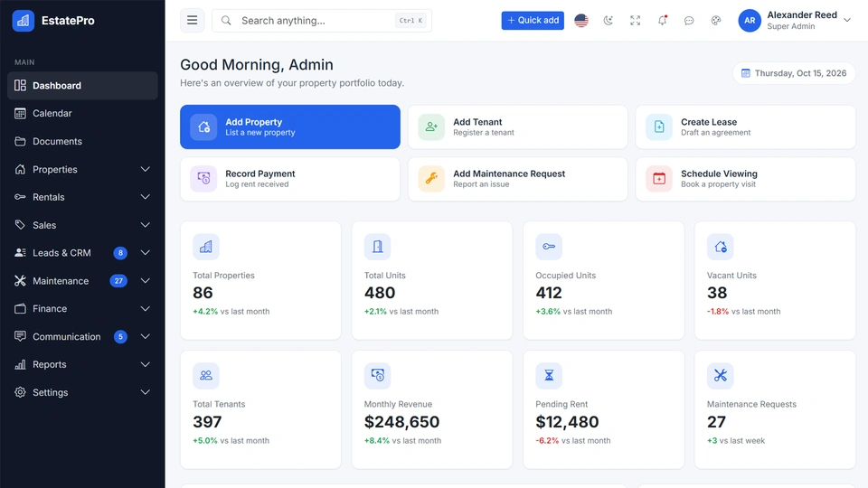Viewport: 868px width, 488px height.
Task: Open the theme palette customizer
Action: (x=716, y=21)
